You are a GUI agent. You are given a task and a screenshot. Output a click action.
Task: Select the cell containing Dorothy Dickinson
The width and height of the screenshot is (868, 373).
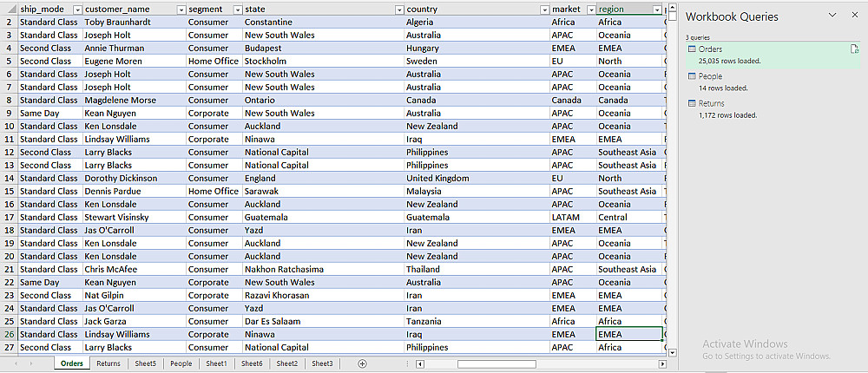[135, 178]
